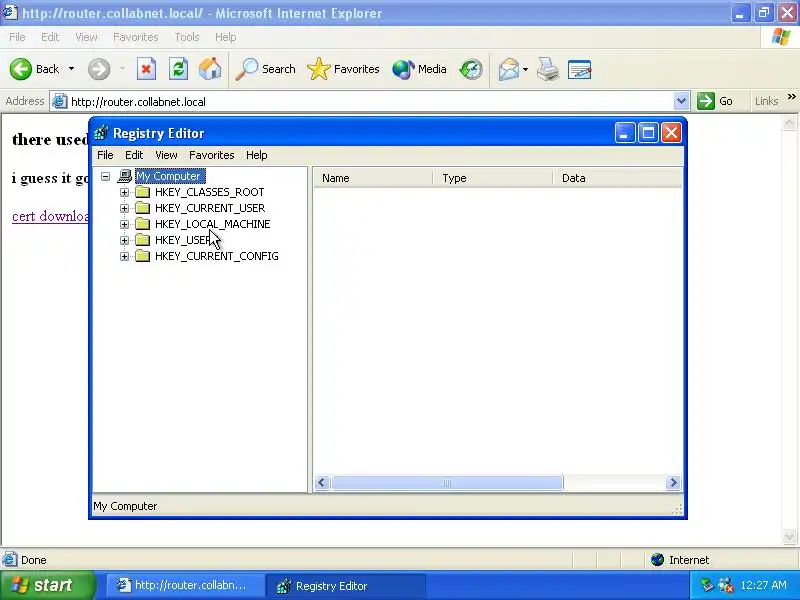This screenshot has width=800, height=600.
Task: Click HKEY_CLASSES_ROOT folder icon
Action: click(x=142, y=192)
